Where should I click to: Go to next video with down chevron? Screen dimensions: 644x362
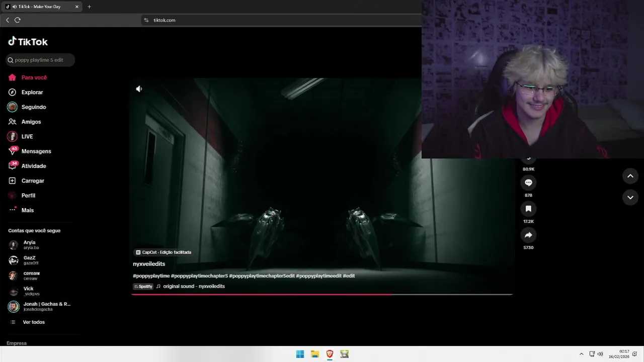(x=630, y=198)
